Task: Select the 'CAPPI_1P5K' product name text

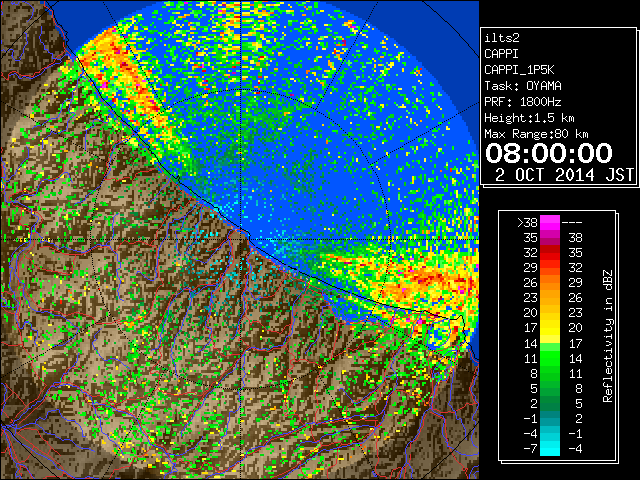Action: point(519,70)
